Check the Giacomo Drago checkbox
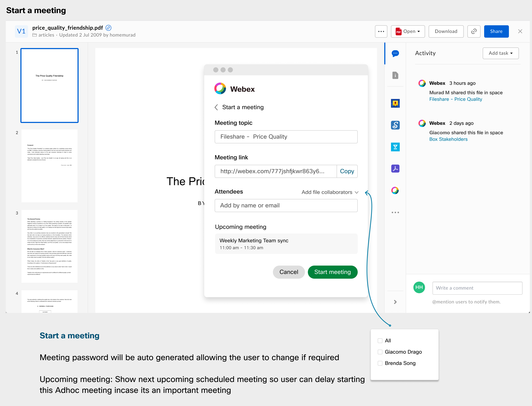Image resolution: width=532 pixels, height=406 pixels. tap(380, 352)
